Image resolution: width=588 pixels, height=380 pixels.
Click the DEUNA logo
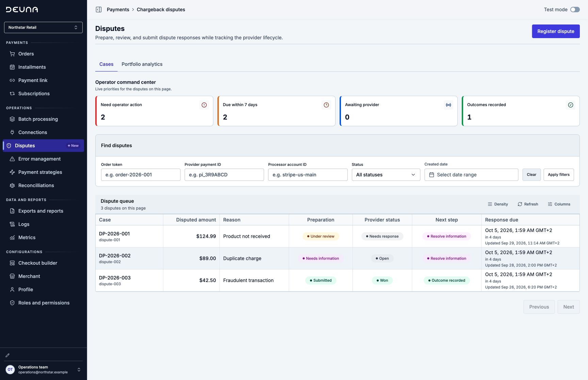[x=22, y=10]
